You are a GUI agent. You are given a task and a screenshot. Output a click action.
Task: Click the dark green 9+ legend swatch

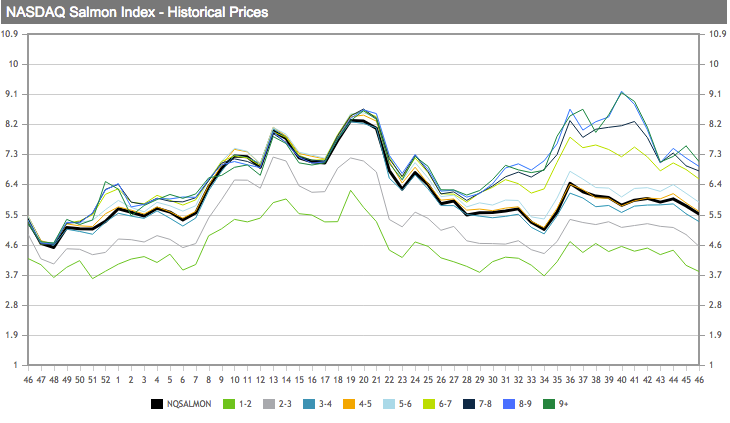coord(549,404)
